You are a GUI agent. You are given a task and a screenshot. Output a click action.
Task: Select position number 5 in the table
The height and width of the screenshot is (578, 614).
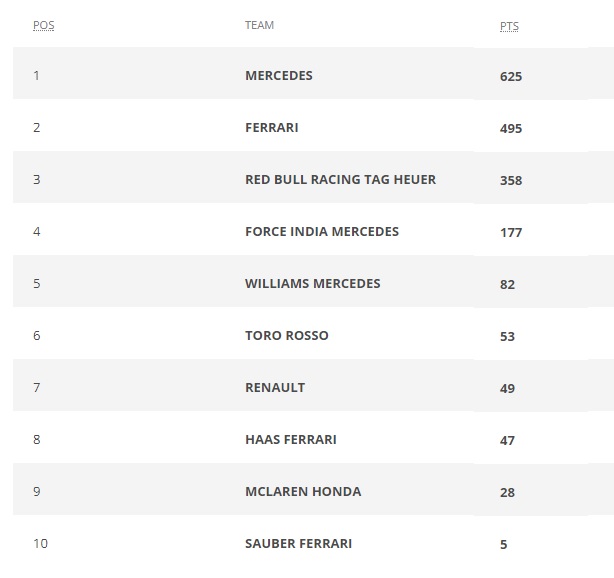36,284
